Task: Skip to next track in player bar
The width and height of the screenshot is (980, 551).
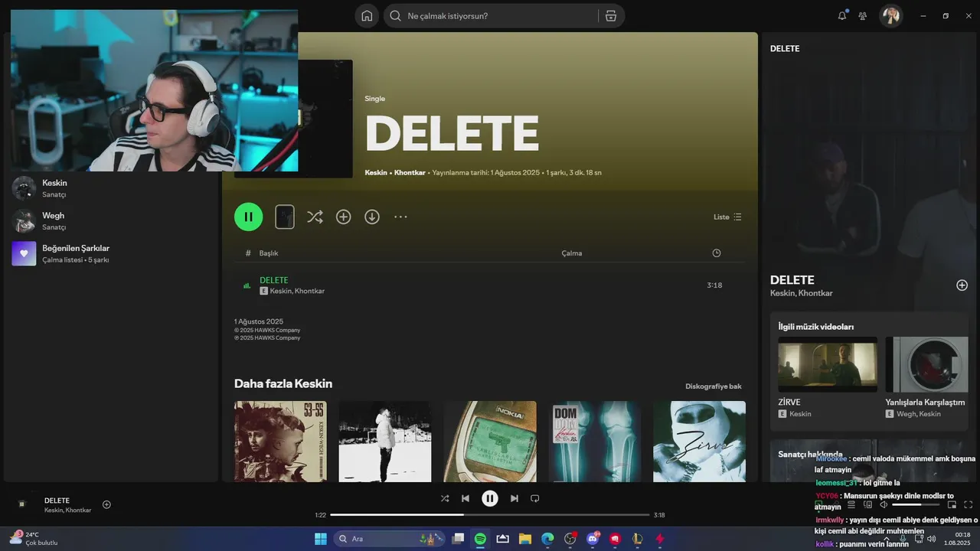Action: pos(514,498)
